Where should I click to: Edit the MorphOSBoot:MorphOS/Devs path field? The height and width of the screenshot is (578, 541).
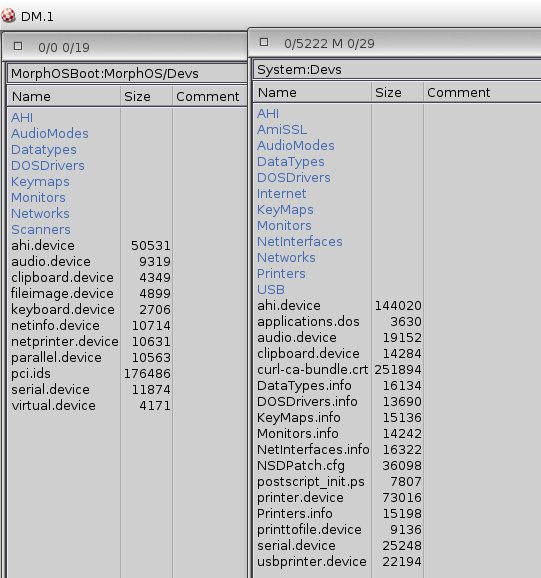coord(127,73)
